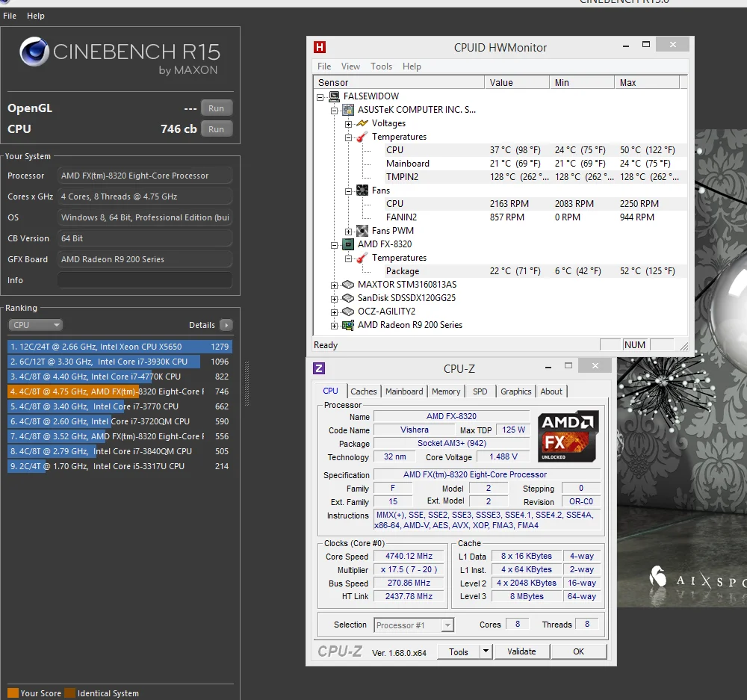
Task: Click the Value column header in HWMonitor
Action: pyautogui.click(x=517, y=82)
